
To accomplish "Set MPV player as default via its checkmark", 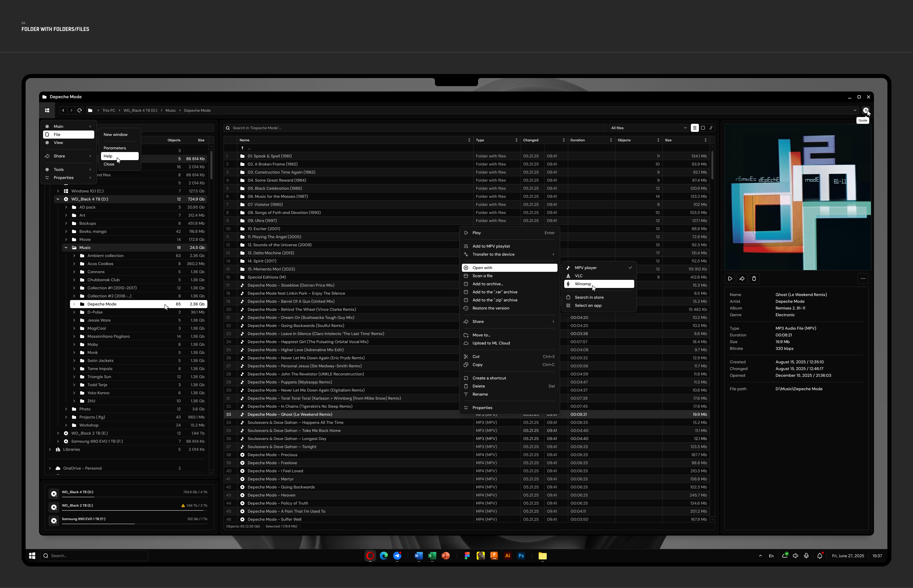I will (x=630, y=268).
